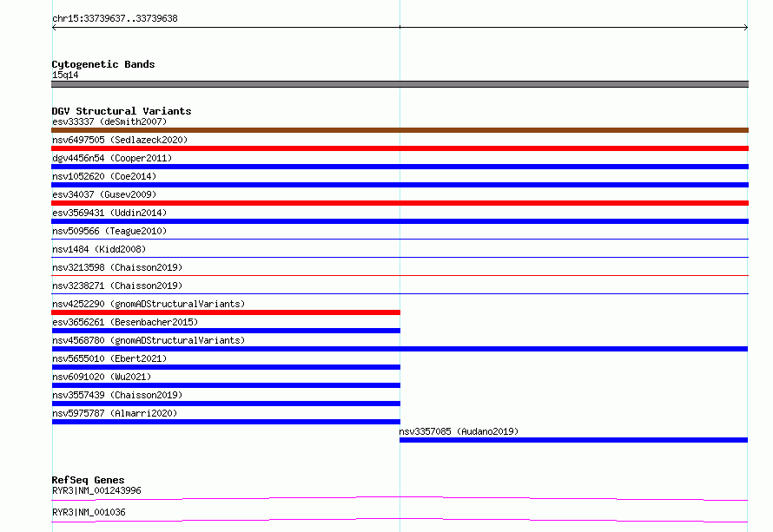Click the 15q14 band label
773x532 pixels.
point(65,75)
